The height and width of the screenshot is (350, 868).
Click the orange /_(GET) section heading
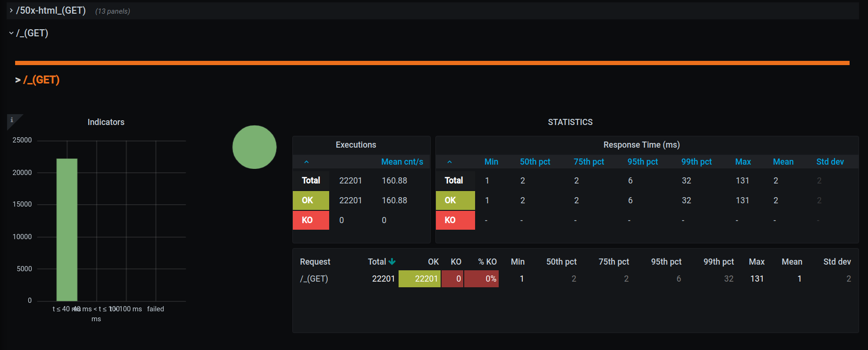pyautogui.click(x=41, y=80)
